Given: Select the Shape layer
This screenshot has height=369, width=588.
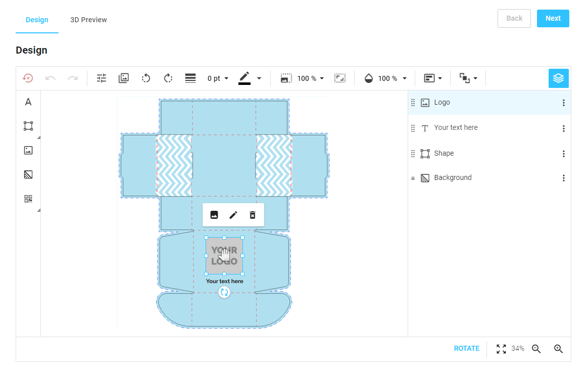Looking at the screenshot, I should 489,154.
